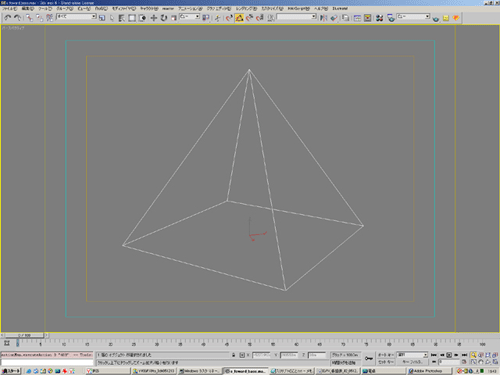This screenshot has height=375, width=500.
Task: Open the Schematic View icon
Action: [368, 18]
